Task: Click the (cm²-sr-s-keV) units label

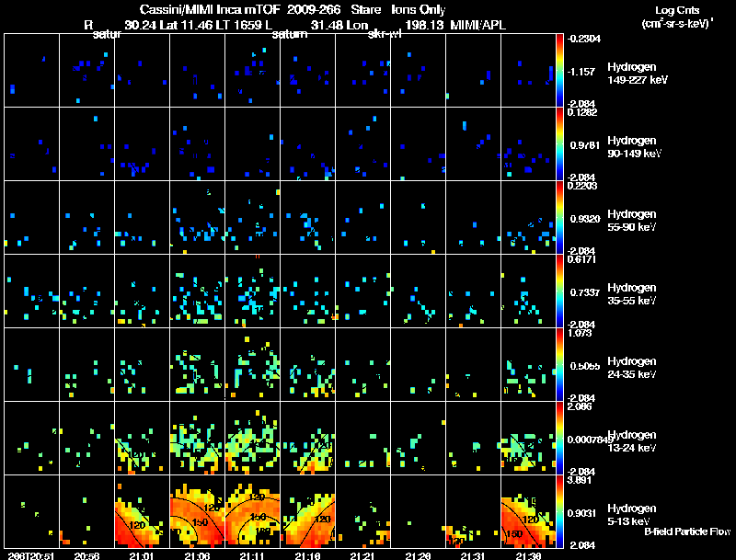Action: [676, 24]
